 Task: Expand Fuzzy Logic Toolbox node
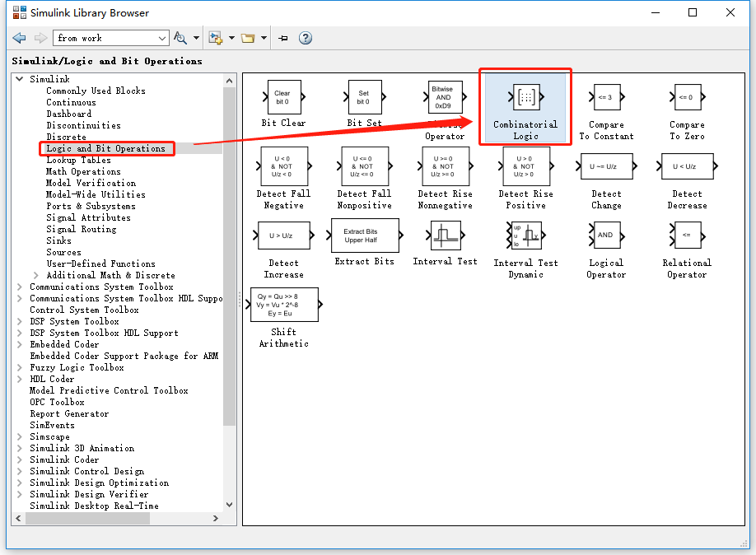(19, 367)
